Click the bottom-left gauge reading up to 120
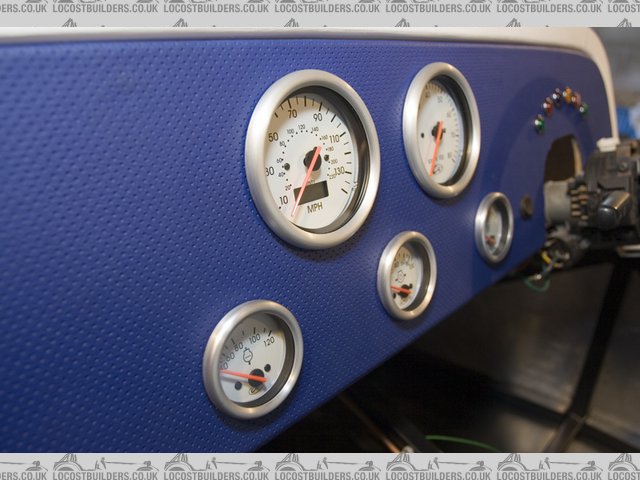Screen dimensions: 640x480 click(253, 358)
